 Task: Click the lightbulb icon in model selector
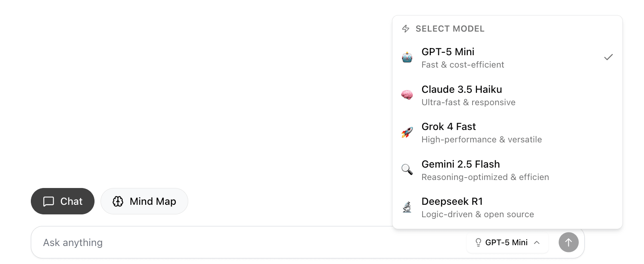tap(478, 242)
